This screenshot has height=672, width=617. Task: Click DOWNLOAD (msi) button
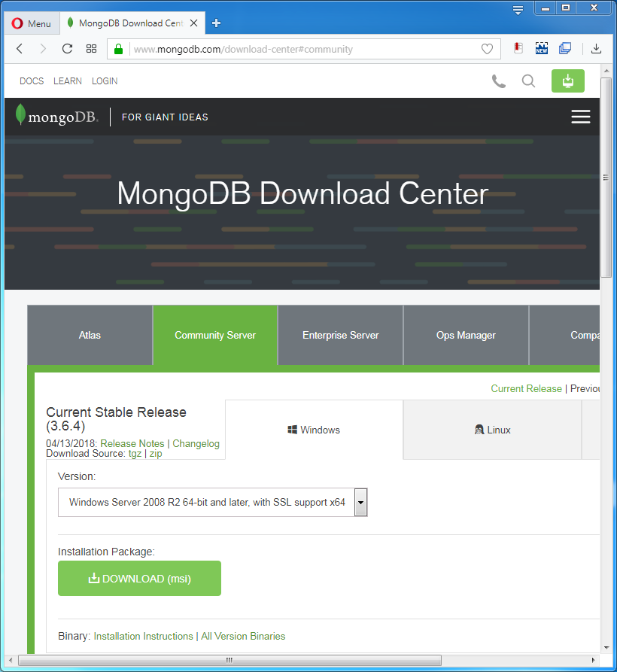[139, 579]
